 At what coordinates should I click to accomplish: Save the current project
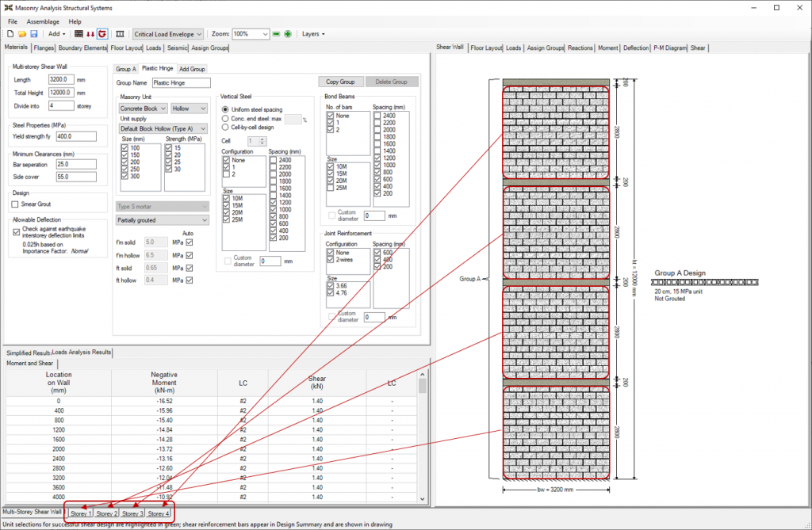(x=34, y=34)
